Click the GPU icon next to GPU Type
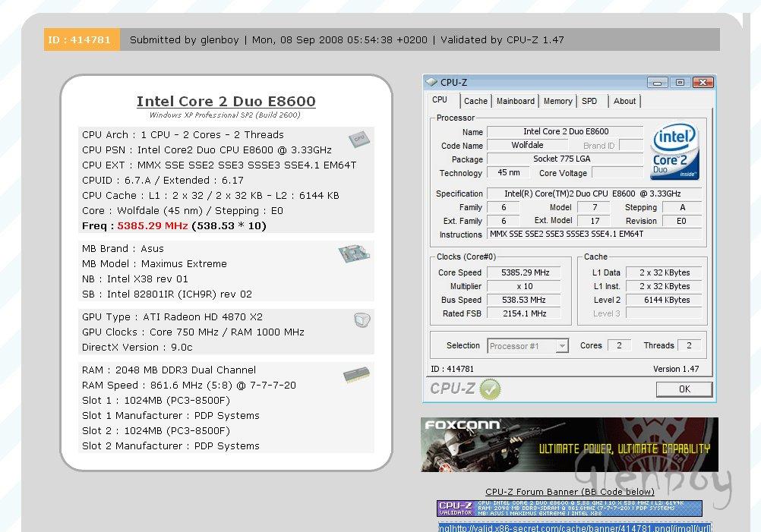The image size is (761, 532). click(362, 320)
